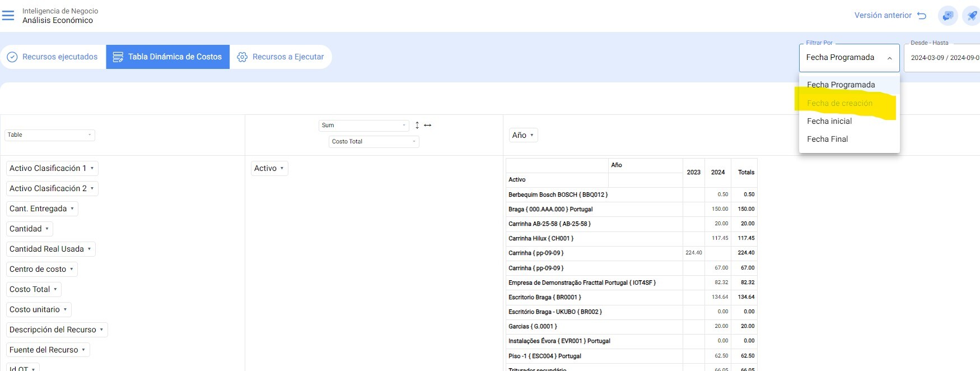The height and width of the screenshot is (371, 980).
Task: Switch to Recursos a Ejecutar tab
Action: tap(281, 57)
